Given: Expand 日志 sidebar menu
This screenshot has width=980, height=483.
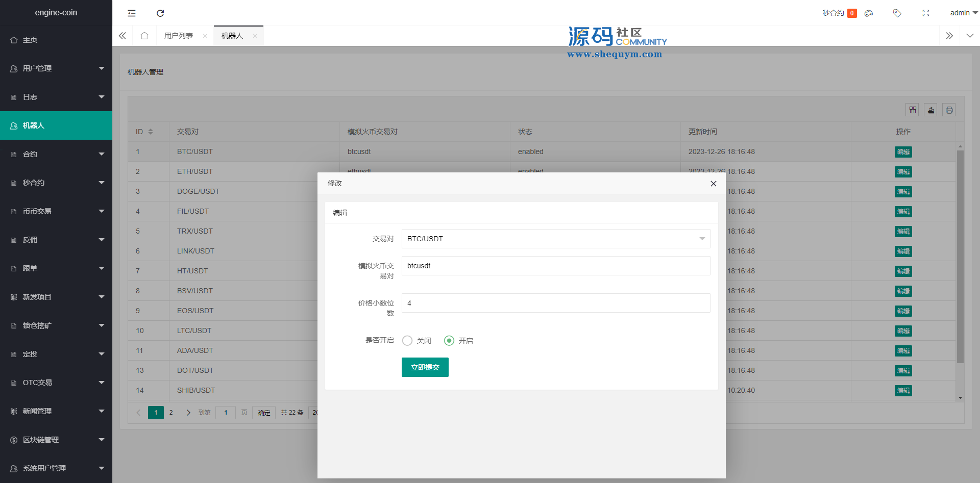Looking at the screenshot, I should [56, 97].
